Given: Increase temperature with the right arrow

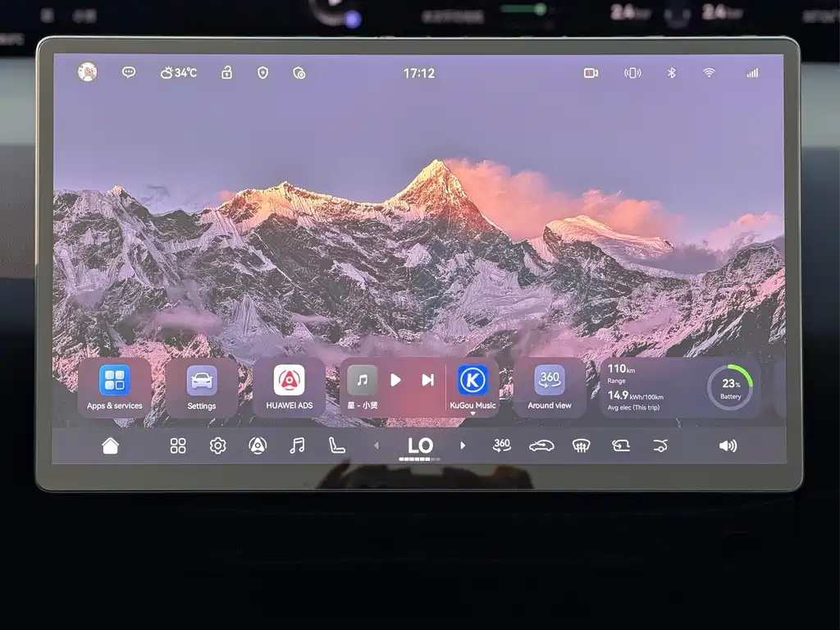Looking at the screenshot, I should pos(463,445).
